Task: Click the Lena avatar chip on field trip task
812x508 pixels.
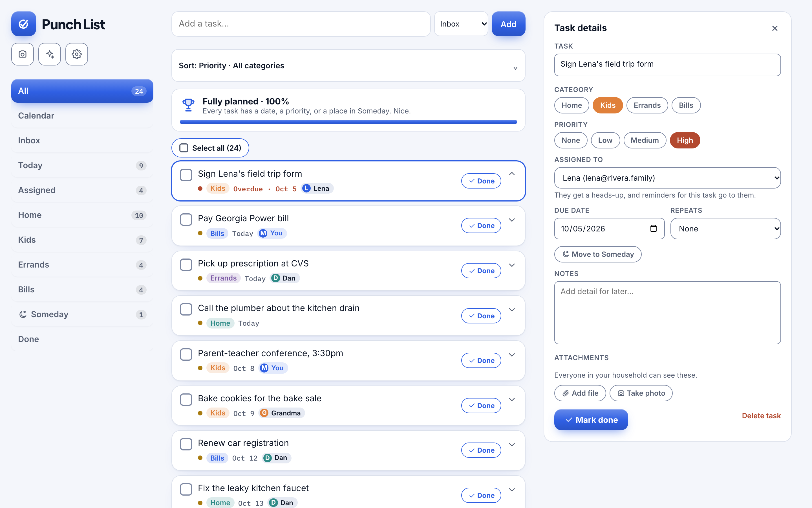Action: [317, 189]
